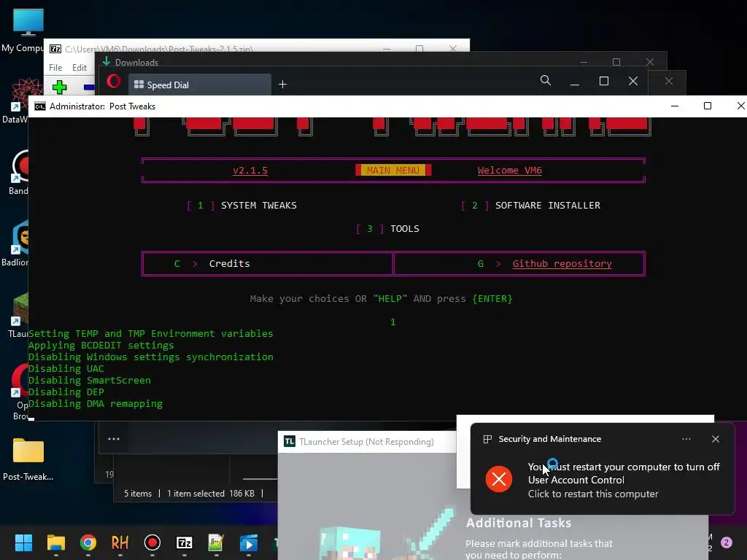Image resolution: width=747 pixels, height=560 pixels.
Task: Click the TOOLS option text
Action: [x=405, y=228]
